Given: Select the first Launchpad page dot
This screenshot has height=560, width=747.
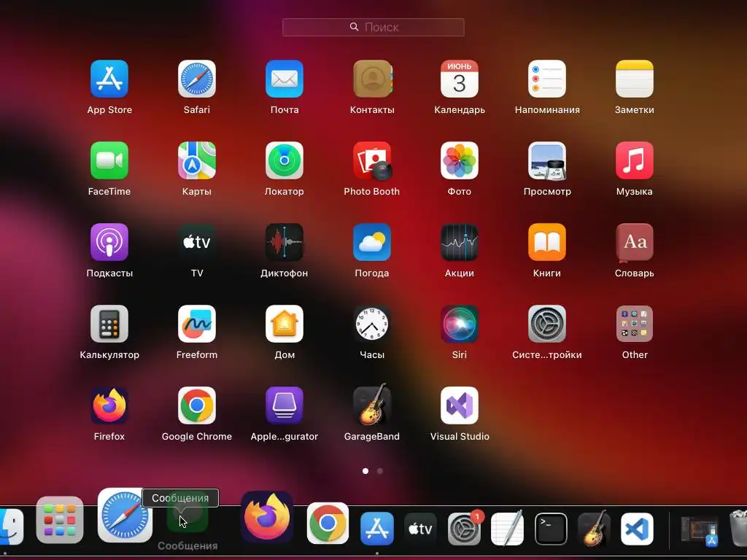Looking at the screenshot, I should 365,471.
